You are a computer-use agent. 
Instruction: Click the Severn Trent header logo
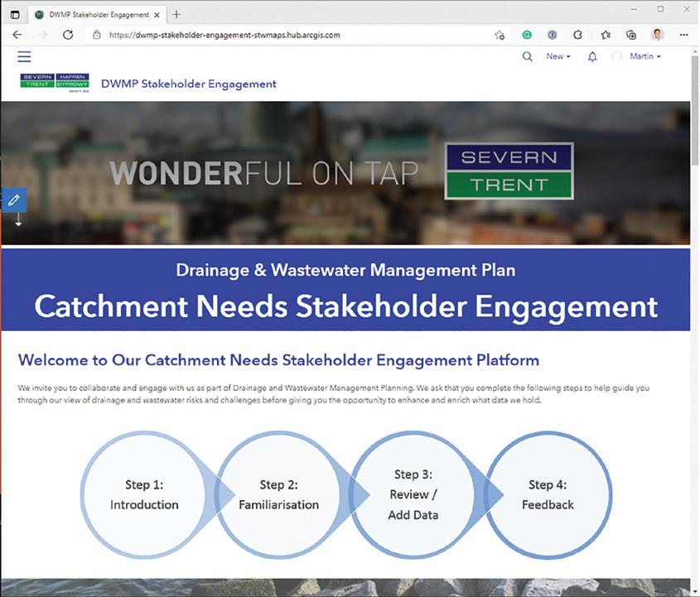pyautogui.click(x=55, y=83)
